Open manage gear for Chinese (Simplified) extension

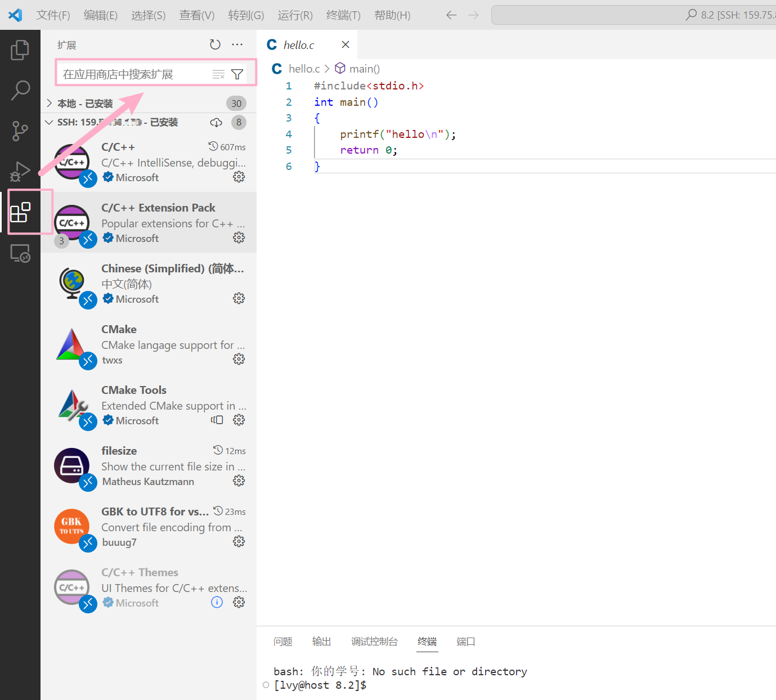point(239,298)
